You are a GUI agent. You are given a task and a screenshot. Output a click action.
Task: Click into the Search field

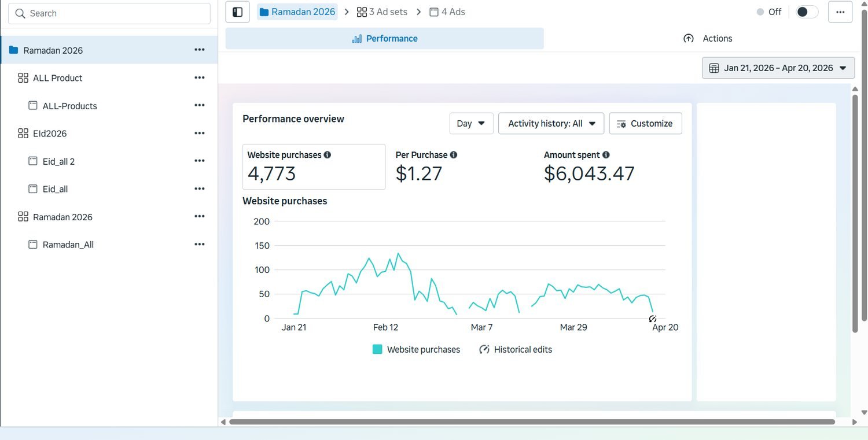click(x=109, y=13)
